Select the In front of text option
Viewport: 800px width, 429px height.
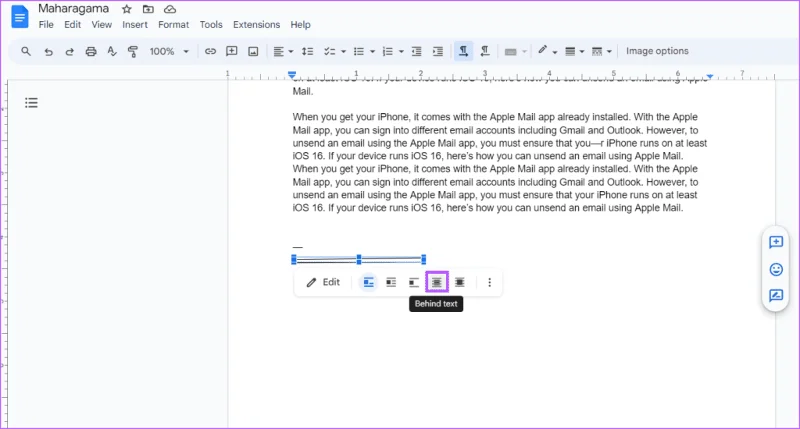click(460, 282)
